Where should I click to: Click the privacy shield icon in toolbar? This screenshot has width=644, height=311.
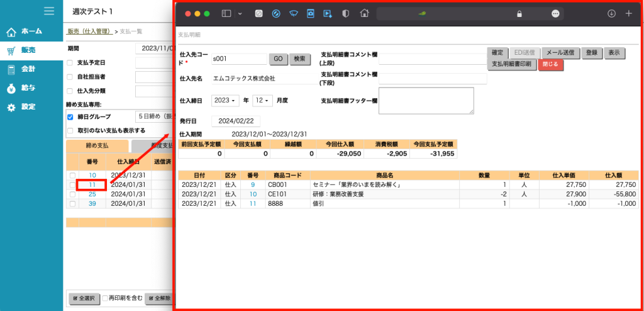pos(346,14)
